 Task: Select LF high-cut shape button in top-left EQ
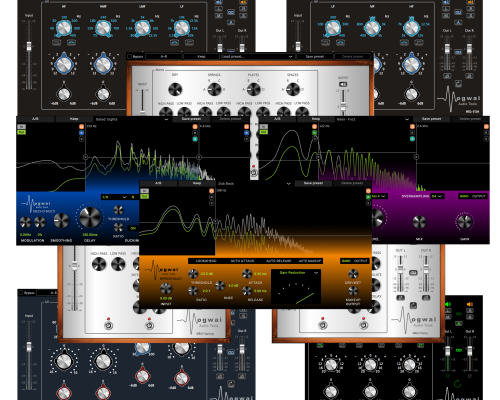click(x=189, y=42)
